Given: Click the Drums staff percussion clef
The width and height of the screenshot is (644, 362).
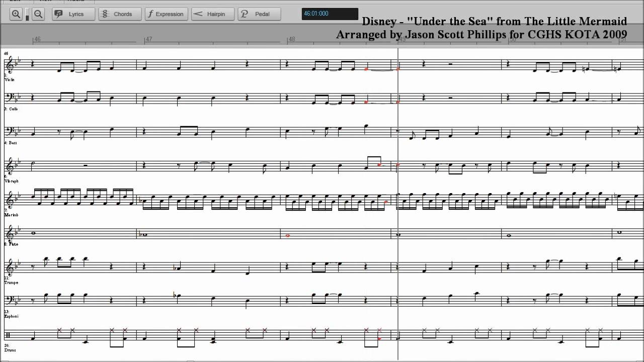Looking at the screenshot, I should [x=8, y=336].
